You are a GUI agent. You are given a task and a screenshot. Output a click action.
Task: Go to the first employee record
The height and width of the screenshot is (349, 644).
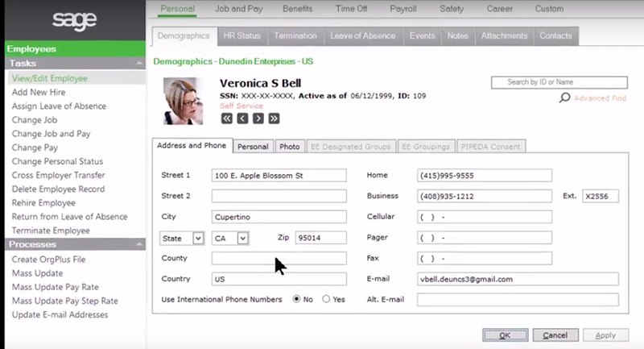click(226, 118)
